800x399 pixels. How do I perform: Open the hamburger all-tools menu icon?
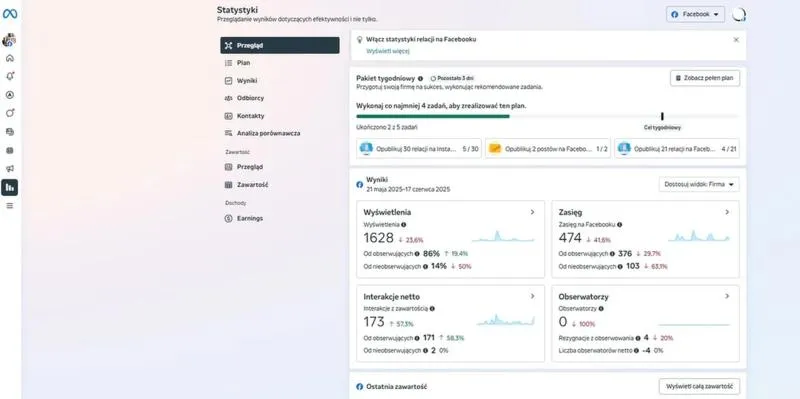10,206
